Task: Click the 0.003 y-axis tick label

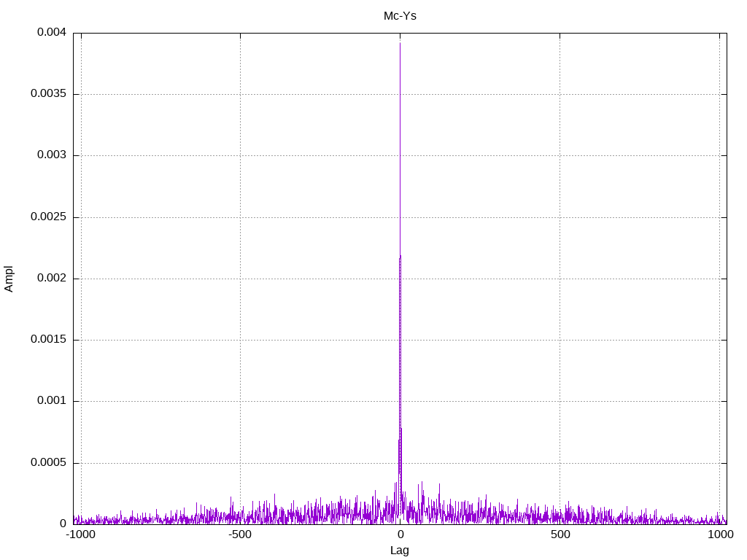Action: (52, 155)
